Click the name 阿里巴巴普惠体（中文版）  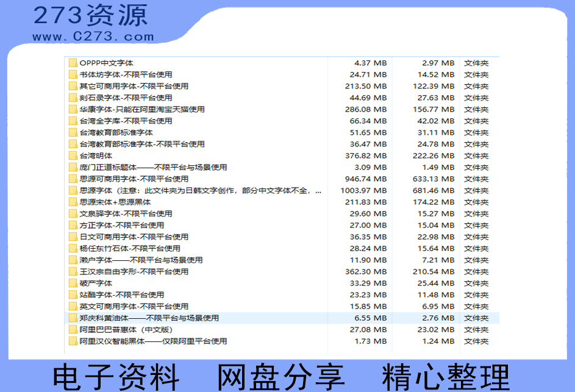[126, 330]
